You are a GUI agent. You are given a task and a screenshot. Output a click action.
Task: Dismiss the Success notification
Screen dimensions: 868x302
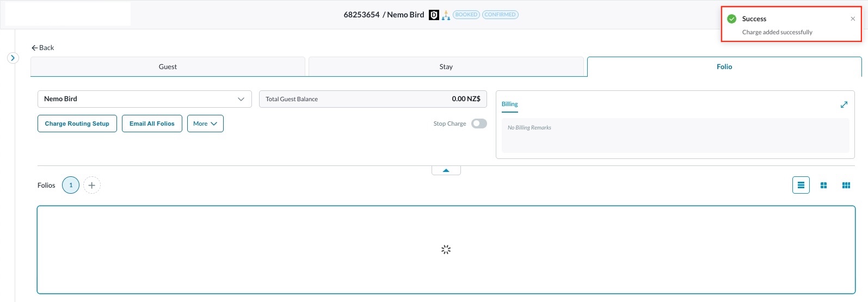click(852, 19)
